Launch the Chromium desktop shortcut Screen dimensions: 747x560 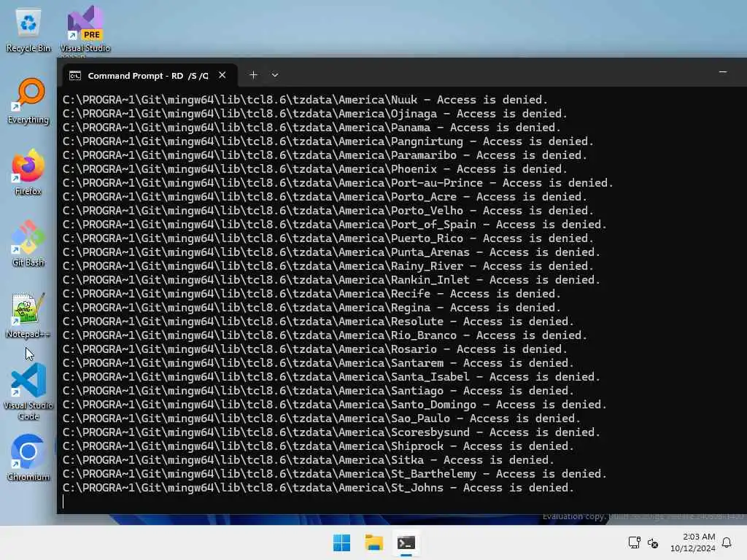pyautogui.click(x=28, y=458)
